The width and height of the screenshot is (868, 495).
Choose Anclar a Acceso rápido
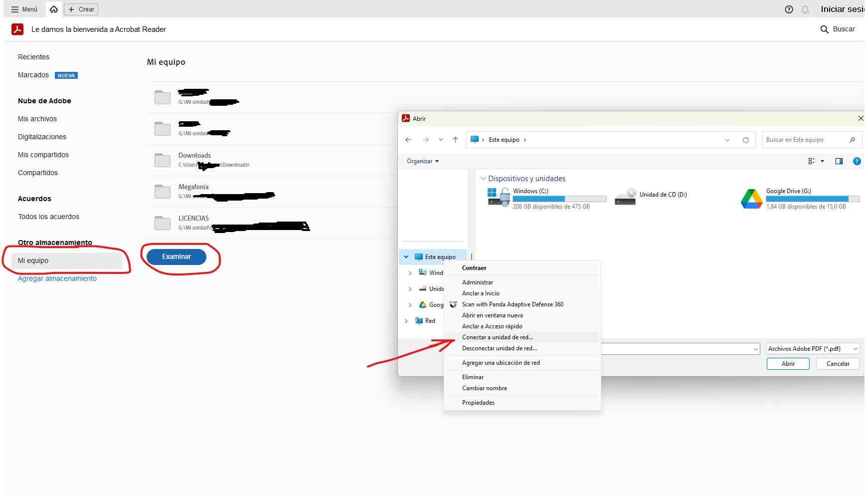pyautogui.click(x=522, y=326)
